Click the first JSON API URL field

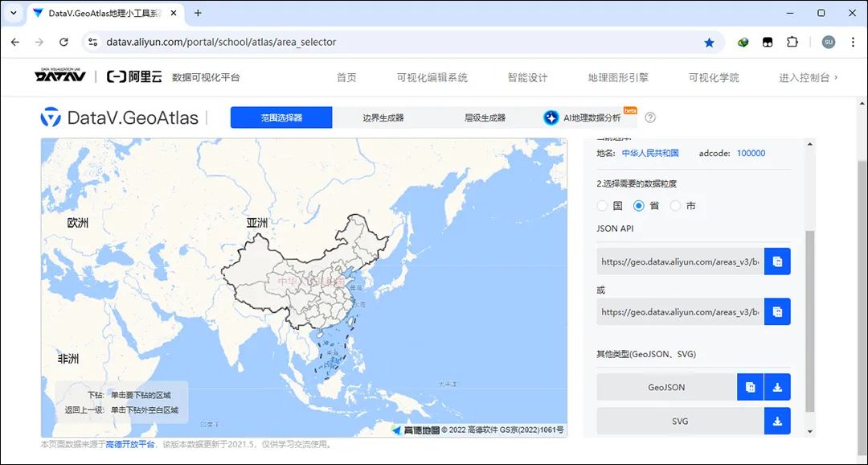pos(681,261)
